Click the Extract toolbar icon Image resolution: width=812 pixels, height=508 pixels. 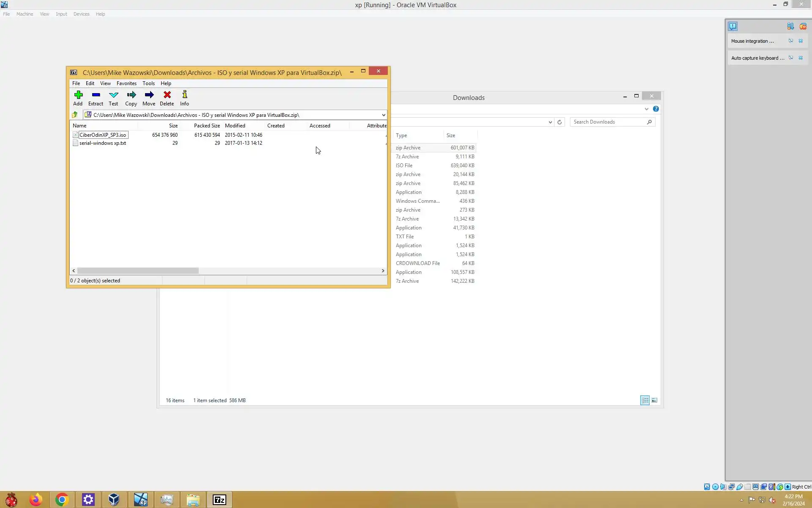point(96,95)
